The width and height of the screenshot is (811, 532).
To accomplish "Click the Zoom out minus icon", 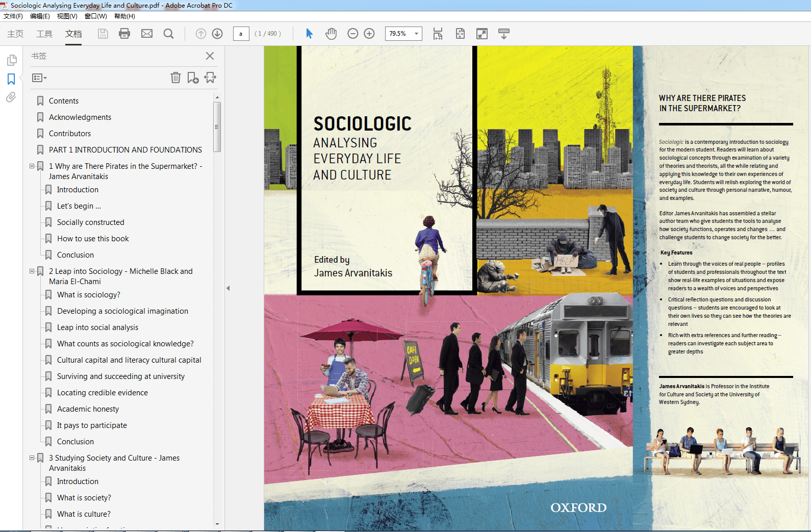I will [x=352, y=34].
